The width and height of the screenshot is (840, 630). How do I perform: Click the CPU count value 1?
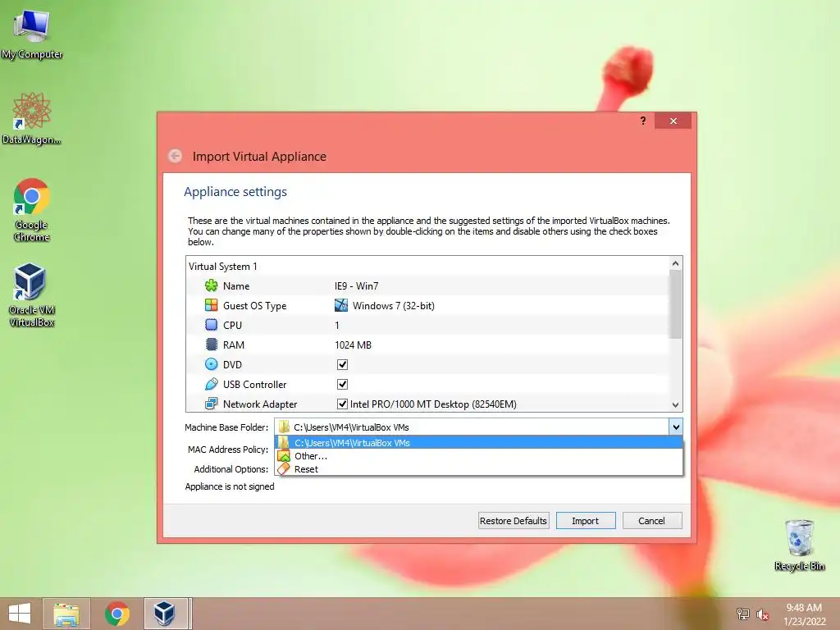337,325
